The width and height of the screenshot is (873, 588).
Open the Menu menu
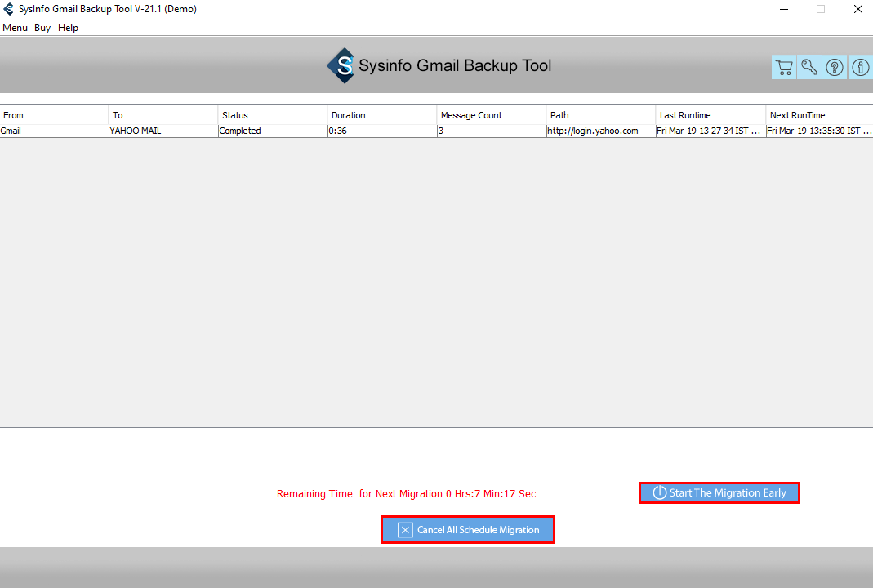click(x=15, y=28)
